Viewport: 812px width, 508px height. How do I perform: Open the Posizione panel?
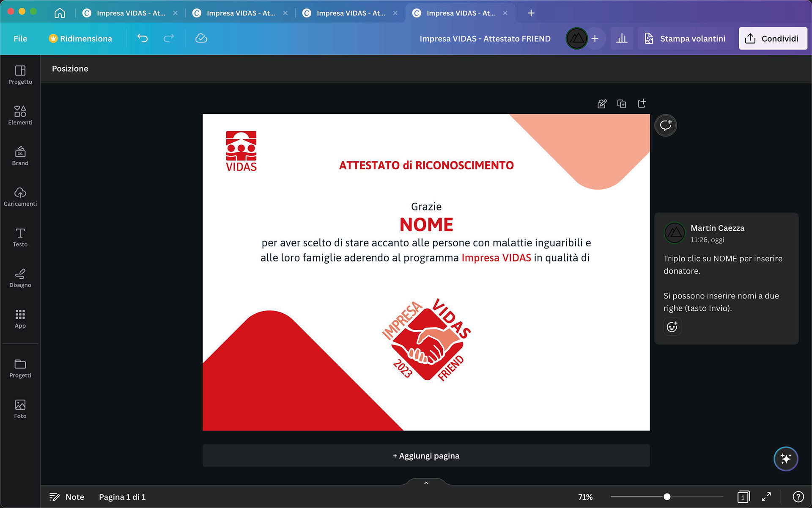pos(70,69)
